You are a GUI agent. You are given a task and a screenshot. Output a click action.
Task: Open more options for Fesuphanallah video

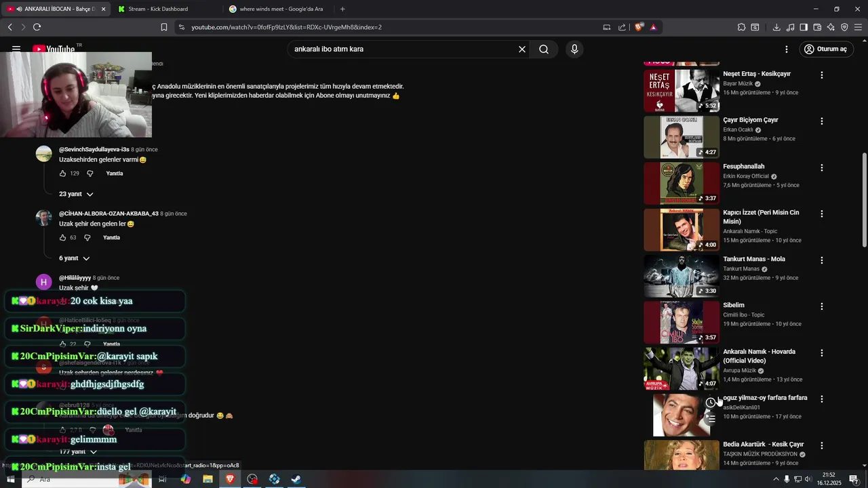(822, 167)
